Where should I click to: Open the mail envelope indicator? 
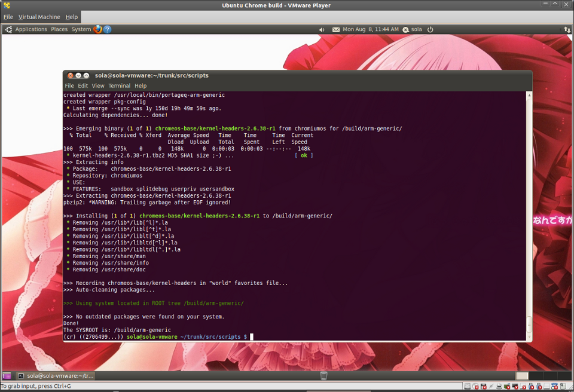(x=335, y=30)
